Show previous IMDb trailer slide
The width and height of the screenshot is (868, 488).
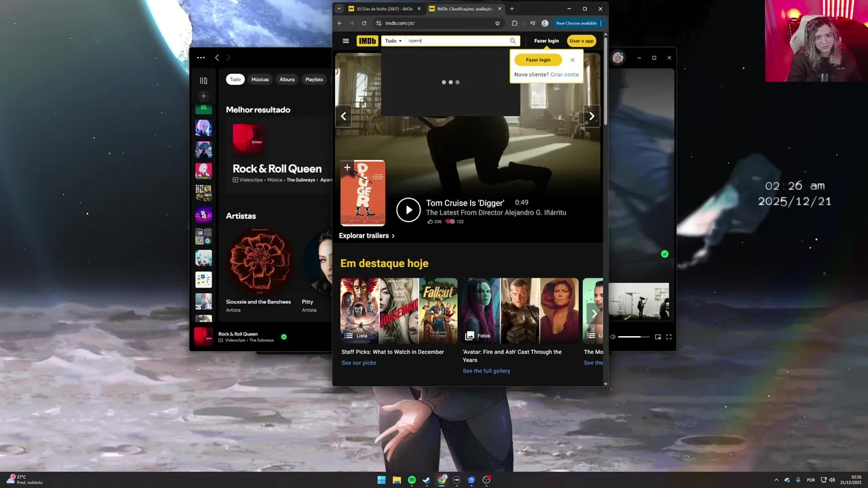[x=343, y=116]
